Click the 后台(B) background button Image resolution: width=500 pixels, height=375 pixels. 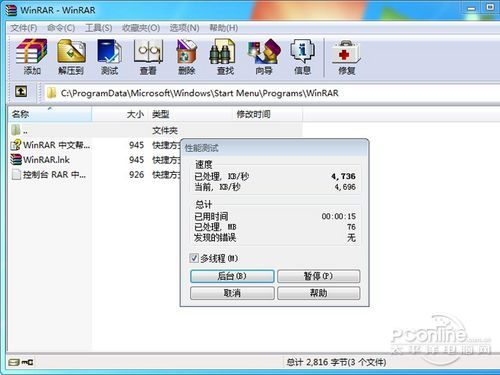232,276
